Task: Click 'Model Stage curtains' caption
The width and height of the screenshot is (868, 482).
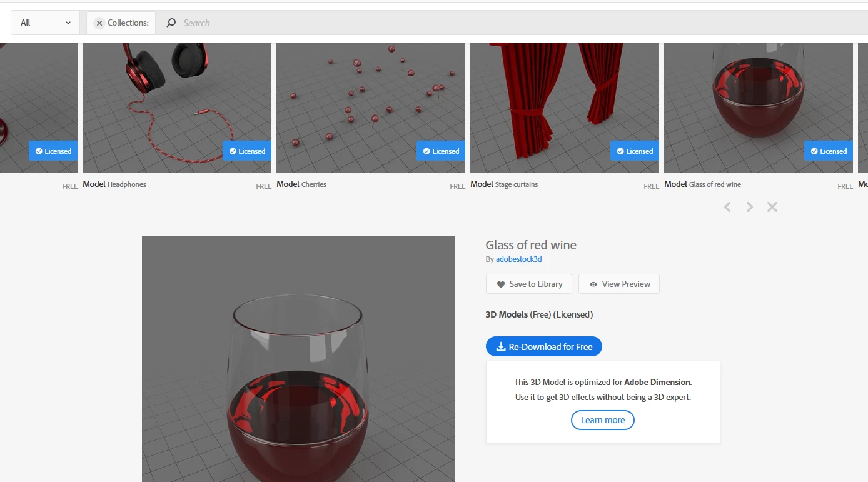Action: (x=504, y=184)
